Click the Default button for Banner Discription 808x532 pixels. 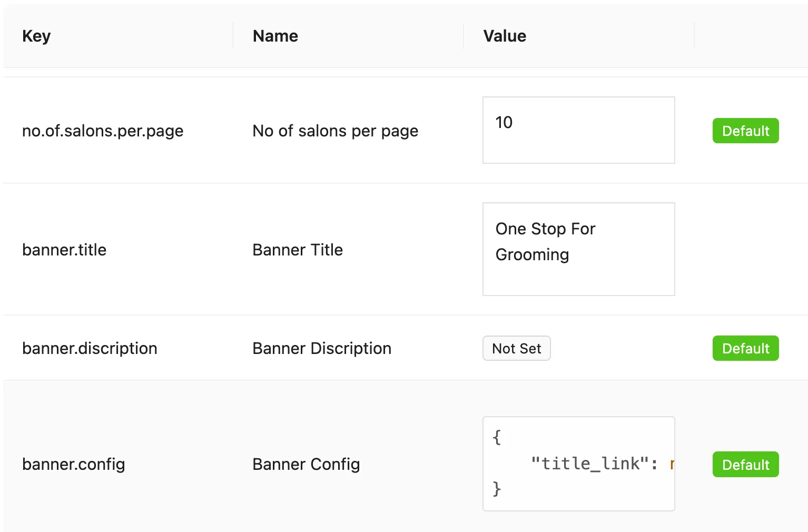click(x=745, y=348)
